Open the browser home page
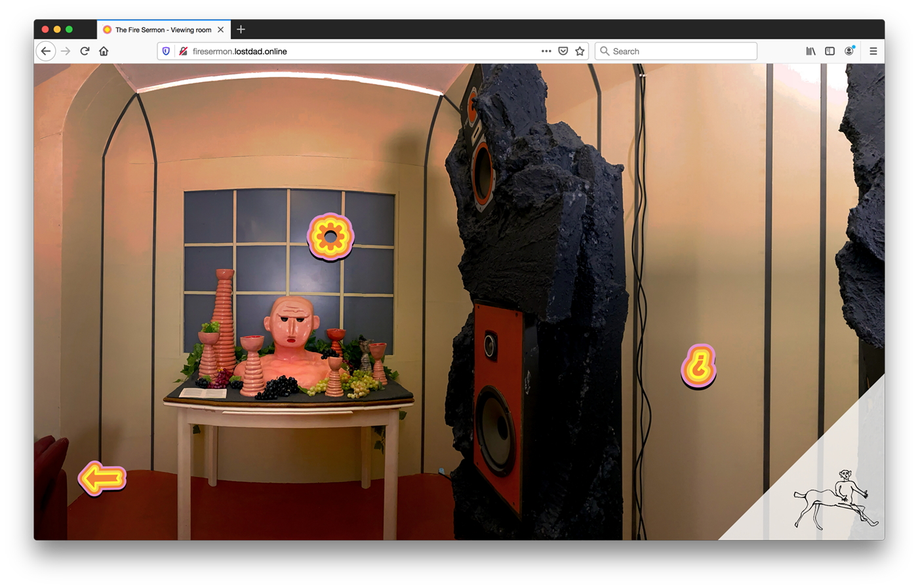Screen dimensions: 918x588 click(104, 51)
